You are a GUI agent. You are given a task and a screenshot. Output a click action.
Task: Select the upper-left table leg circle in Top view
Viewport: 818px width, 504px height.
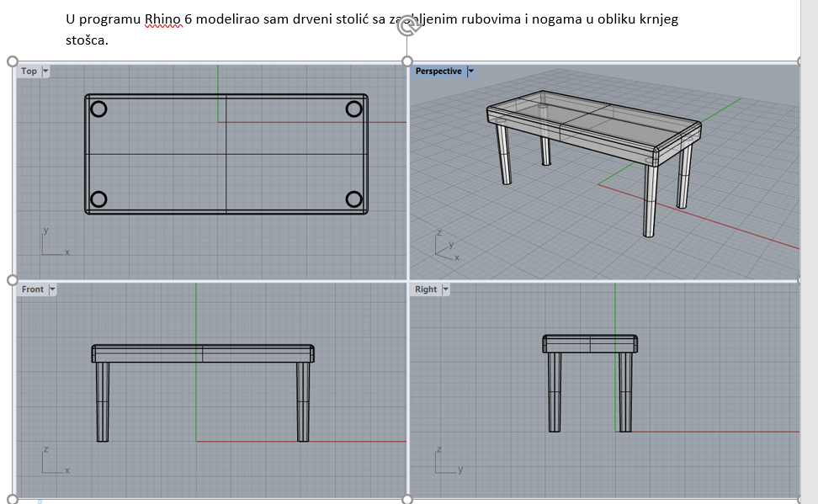98,109
